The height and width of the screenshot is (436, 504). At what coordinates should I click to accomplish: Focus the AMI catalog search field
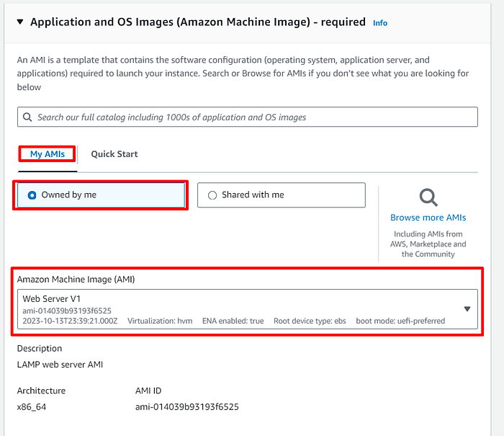click(x=248, y=117)
